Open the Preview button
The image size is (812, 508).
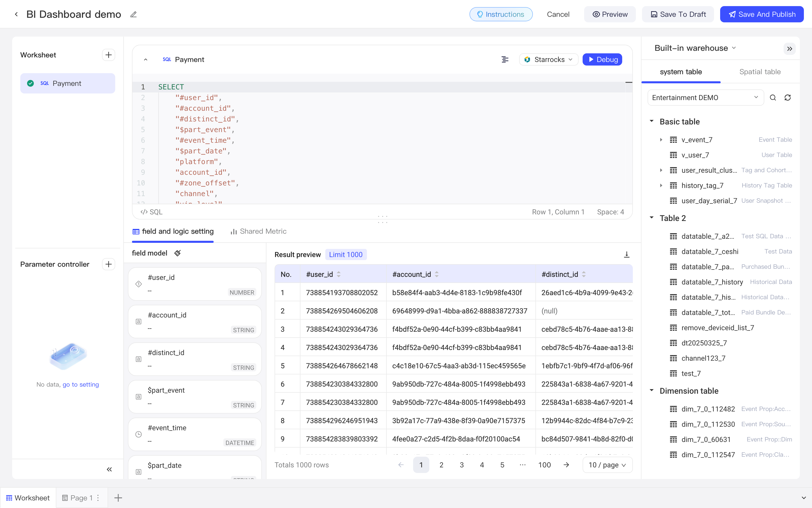click(610, 14)
